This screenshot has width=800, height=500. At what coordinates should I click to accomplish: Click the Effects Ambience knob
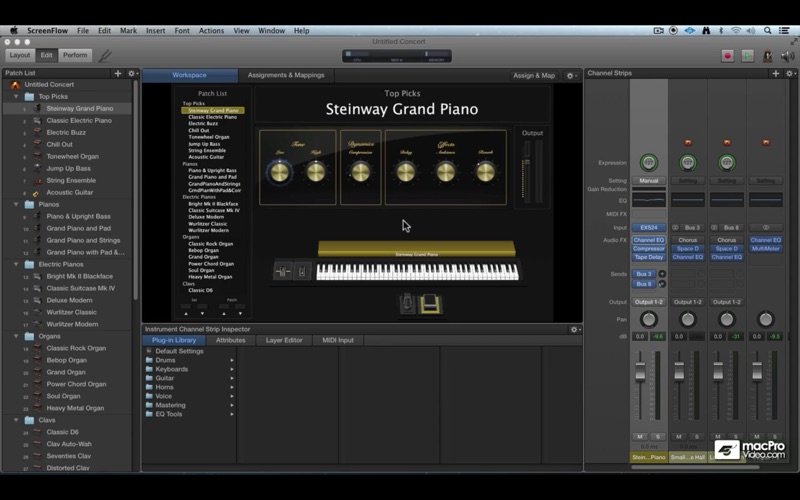[445, 172]
